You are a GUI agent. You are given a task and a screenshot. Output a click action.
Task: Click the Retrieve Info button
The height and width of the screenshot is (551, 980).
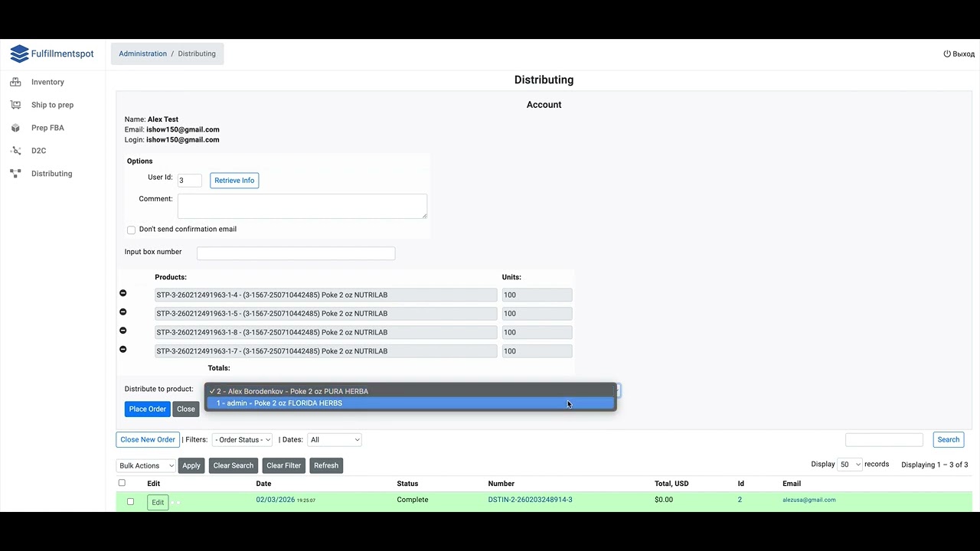(x=234, y=181)
